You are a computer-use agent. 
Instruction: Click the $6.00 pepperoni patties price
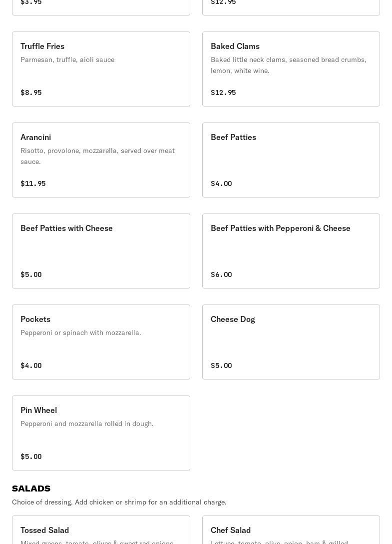221,274
